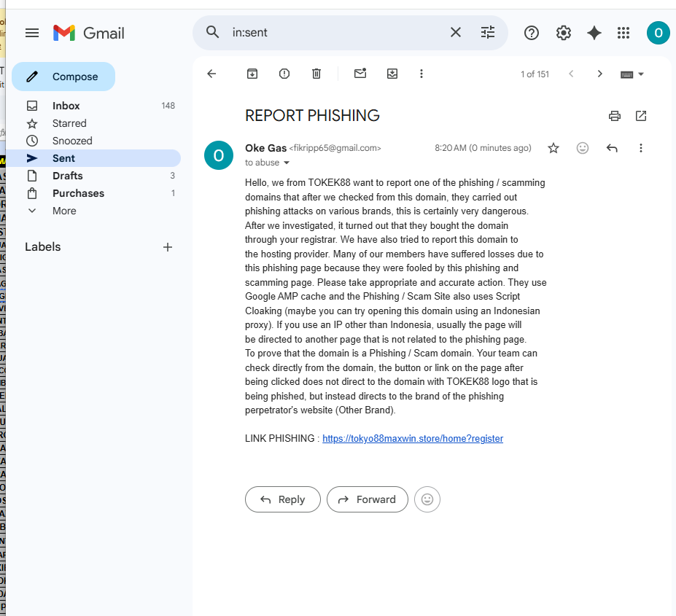Viewport: 676px width, 616px height.
Task: Select the Sent folder
Action: pos(93,158)
